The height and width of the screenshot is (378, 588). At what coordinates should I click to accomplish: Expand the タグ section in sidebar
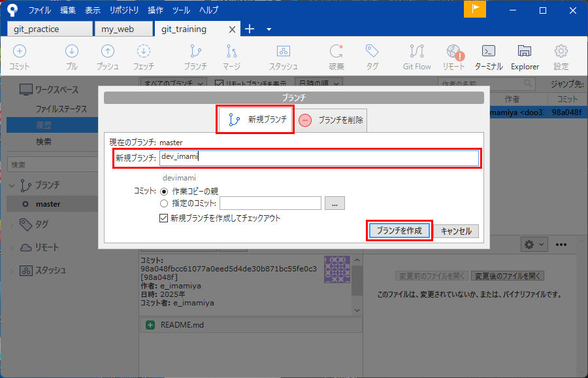(x=13, y=224)
